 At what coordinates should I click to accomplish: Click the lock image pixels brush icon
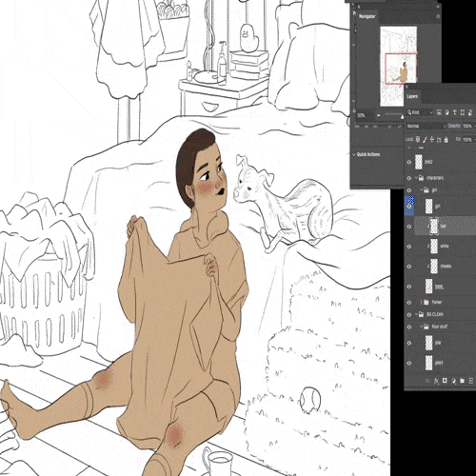click(x=425, y=139)
